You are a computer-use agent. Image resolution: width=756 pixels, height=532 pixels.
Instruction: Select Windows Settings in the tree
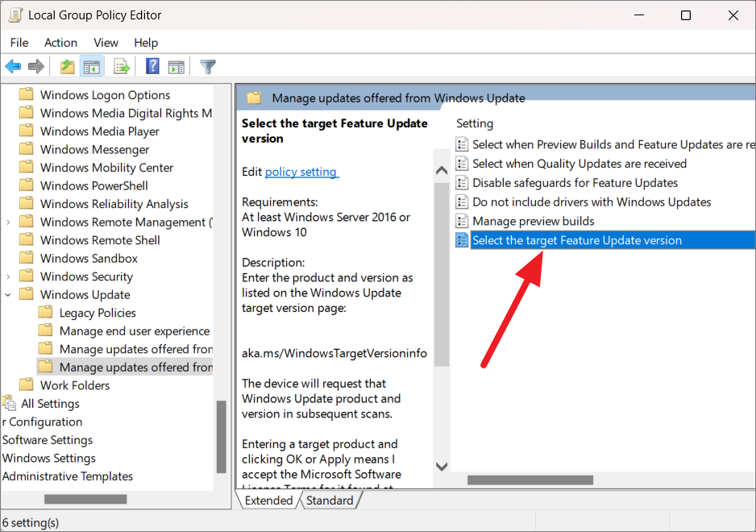48,458
